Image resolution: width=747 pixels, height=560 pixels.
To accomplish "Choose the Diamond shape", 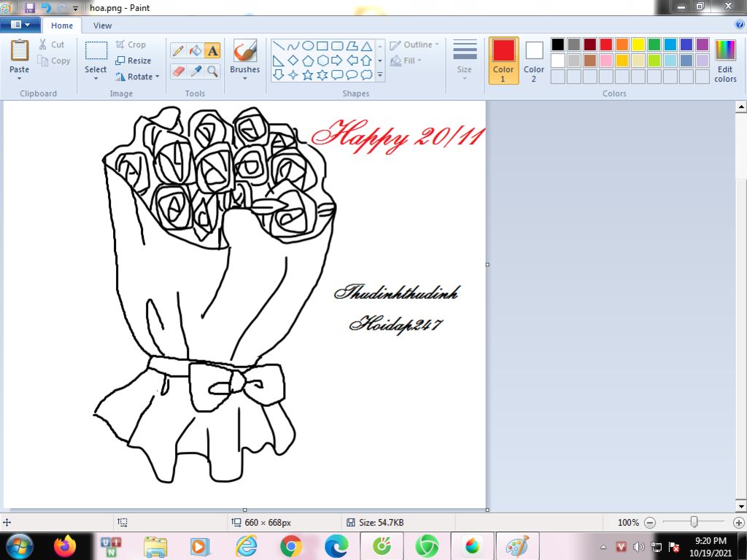I will pyautogui.click(x=293, y=61).
